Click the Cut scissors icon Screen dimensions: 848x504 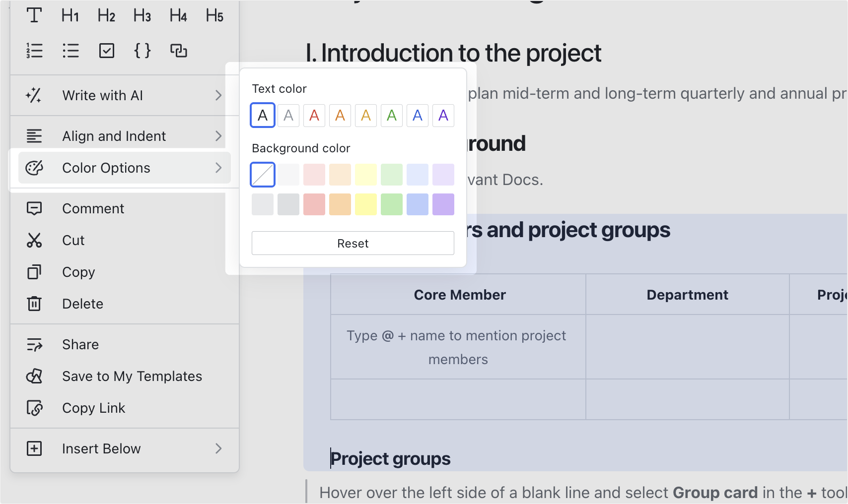[x=34, y=240]
